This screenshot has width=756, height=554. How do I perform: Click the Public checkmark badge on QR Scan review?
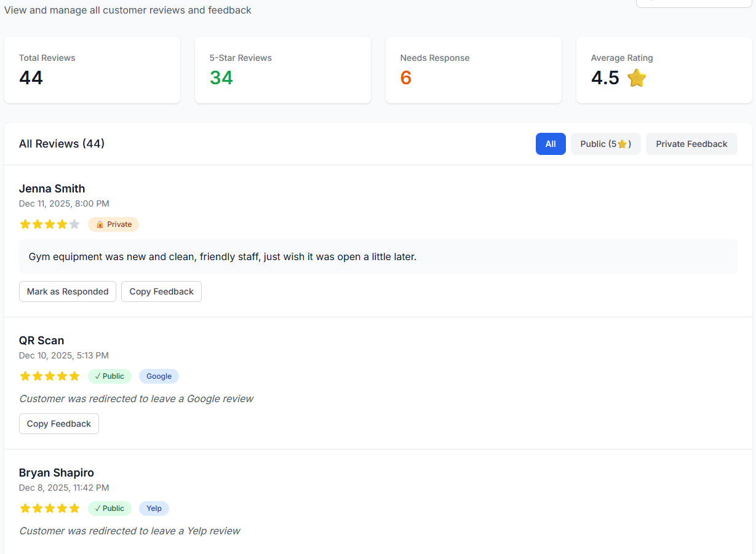[109, 376]
